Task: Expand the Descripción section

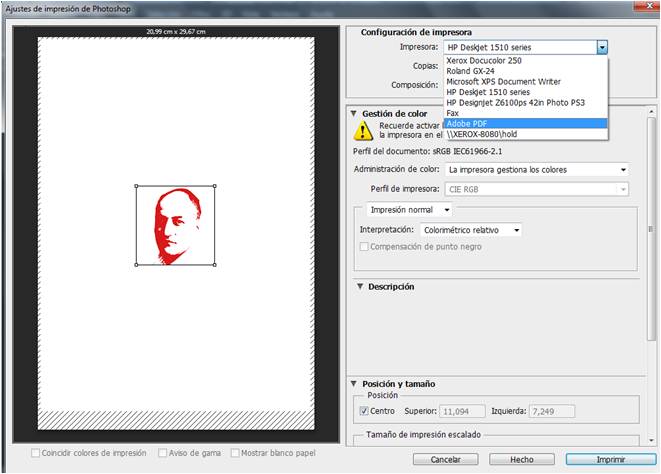Action: pos(360,287)
